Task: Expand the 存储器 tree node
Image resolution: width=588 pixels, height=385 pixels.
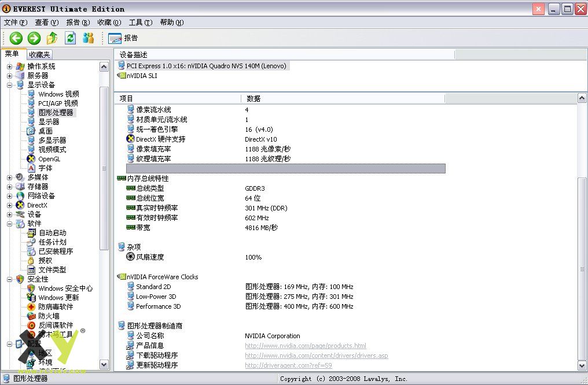Action: coord(9,187)
